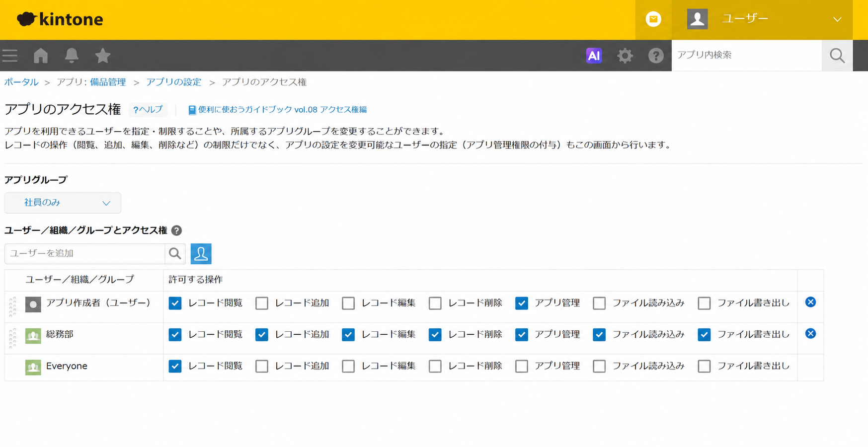Click help icon beside access rights heading
Image resolution: width=868 pixels, height=447 pixels.
(176, 230)
